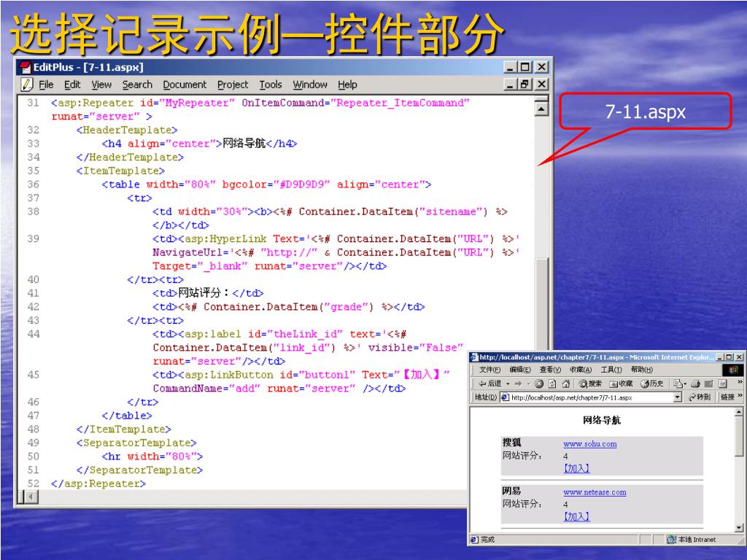
Task: Refresh the page in Internet Explorer
Action: tap(552, 384)
